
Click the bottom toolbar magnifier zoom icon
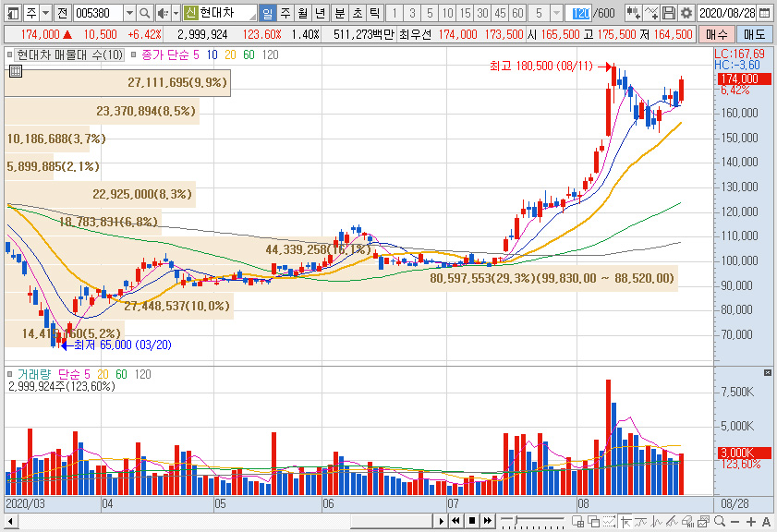coord(720,521)
